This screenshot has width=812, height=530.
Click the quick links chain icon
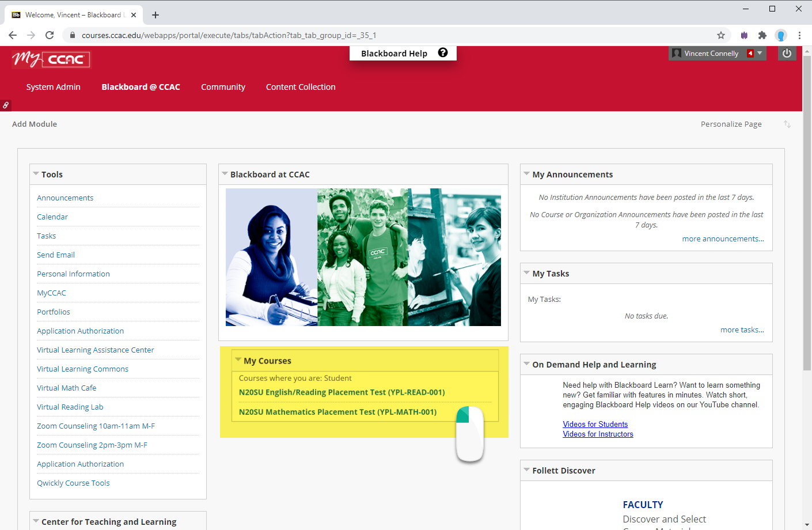(5, 105)
